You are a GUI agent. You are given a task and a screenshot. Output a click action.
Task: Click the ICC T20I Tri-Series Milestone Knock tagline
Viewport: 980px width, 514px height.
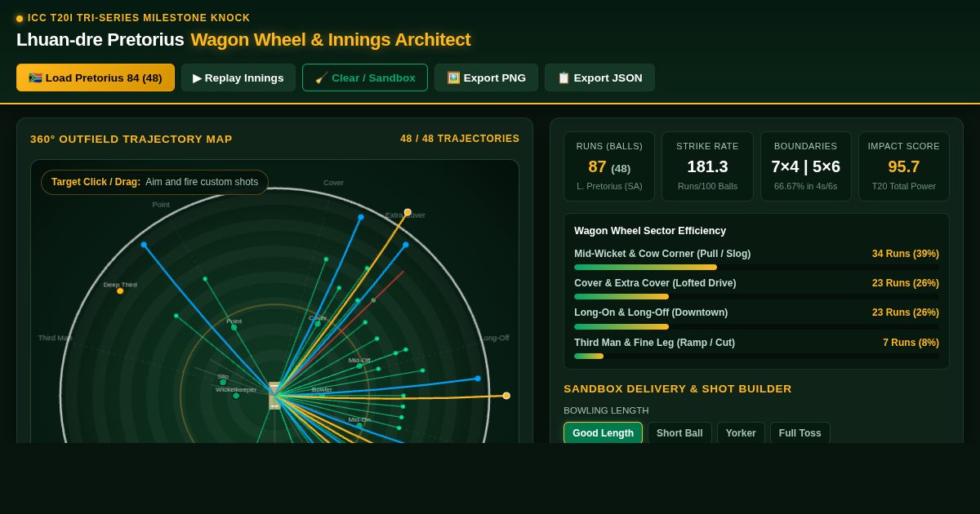pos(139,18)
